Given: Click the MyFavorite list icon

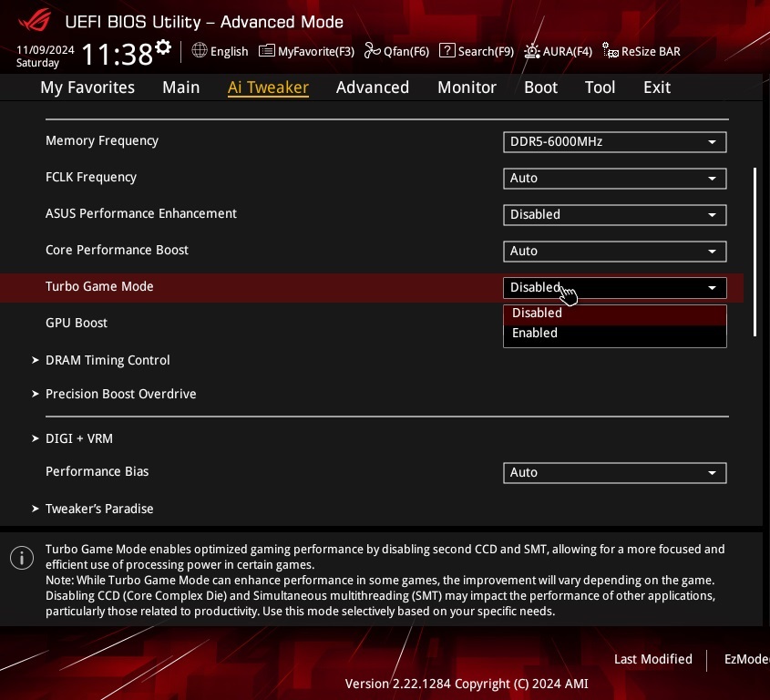Looking at the screenshot, I should pyautogui.click(x=267, y=51).
